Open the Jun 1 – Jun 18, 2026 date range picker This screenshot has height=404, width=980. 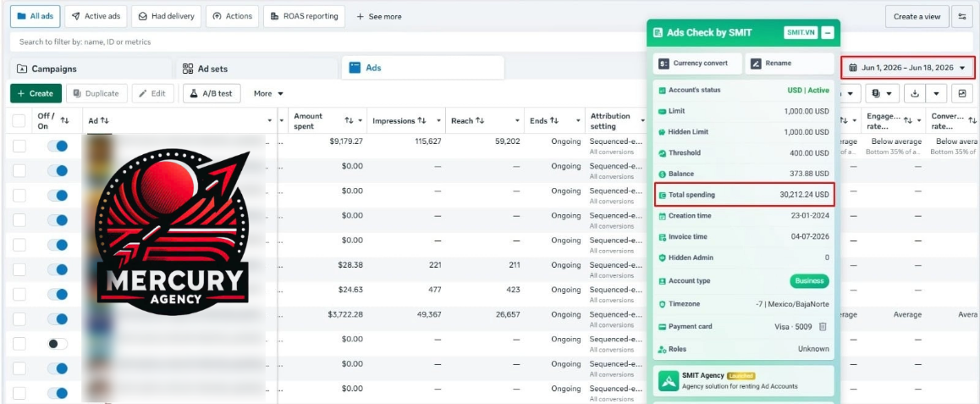pos(907,68)
